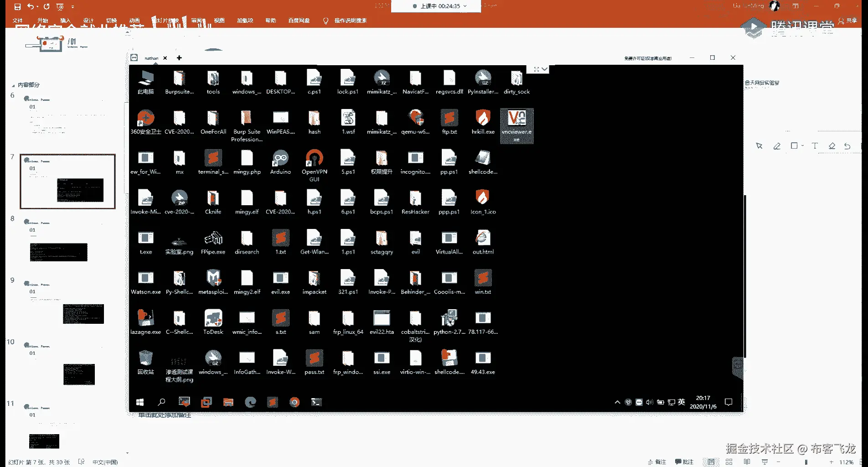Viewport: 868px width, 467px height.
Task: Select the annotation eraser tool
Action: point(832,146)
